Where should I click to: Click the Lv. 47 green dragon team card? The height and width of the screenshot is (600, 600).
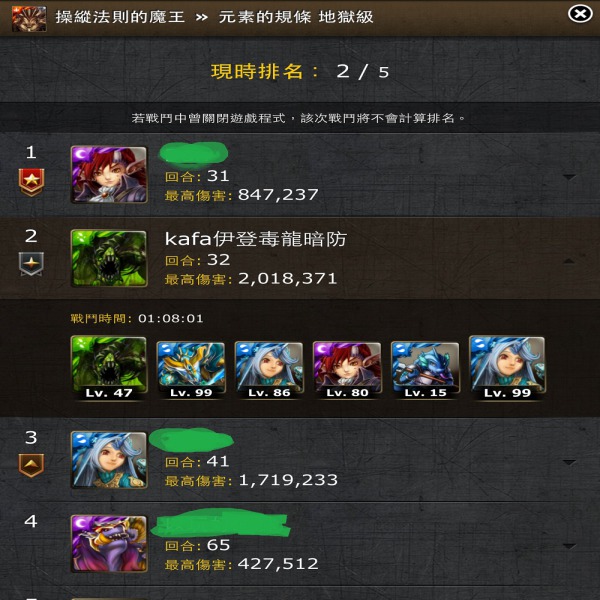[x=109, y=368]
